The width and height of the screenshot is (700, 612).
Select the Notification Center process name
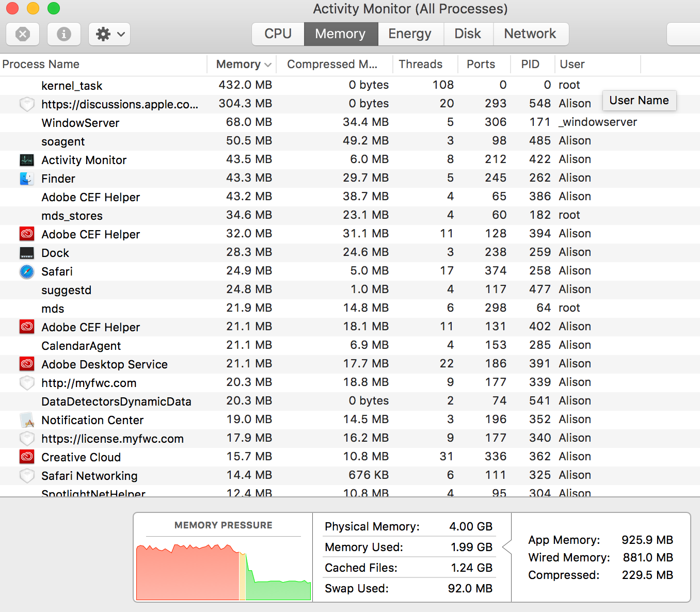tap(92, 420)
